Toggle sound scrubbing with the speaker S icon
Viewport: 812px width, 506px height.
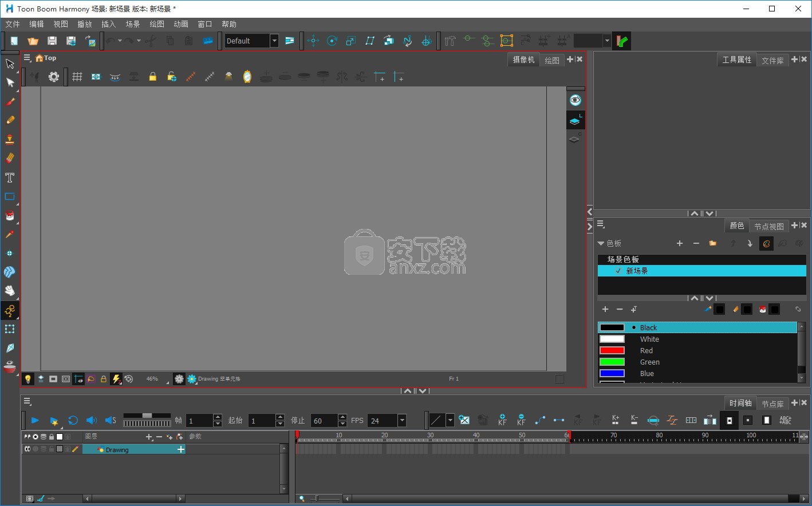point(111,420)
